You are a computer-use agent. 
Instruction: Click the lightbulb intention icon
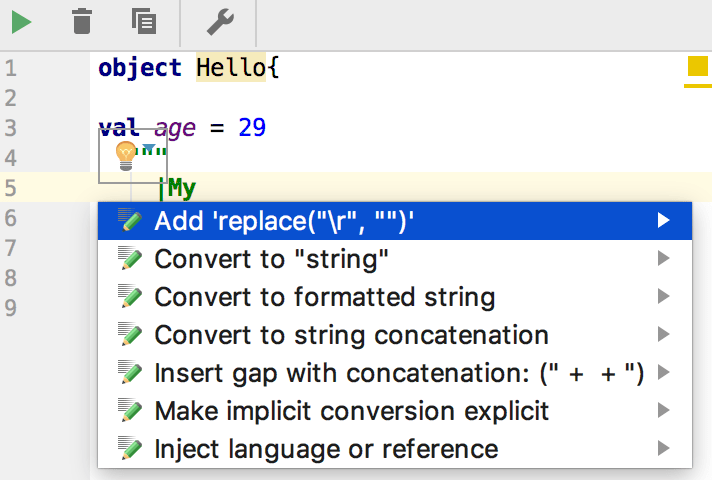(x=126, y=154)
